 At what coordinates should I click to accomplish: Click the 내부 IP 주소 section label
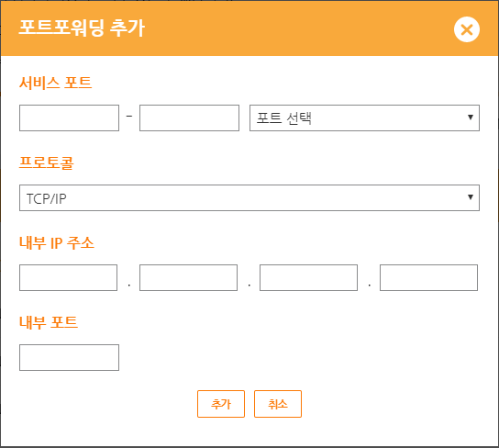[57, 242]
